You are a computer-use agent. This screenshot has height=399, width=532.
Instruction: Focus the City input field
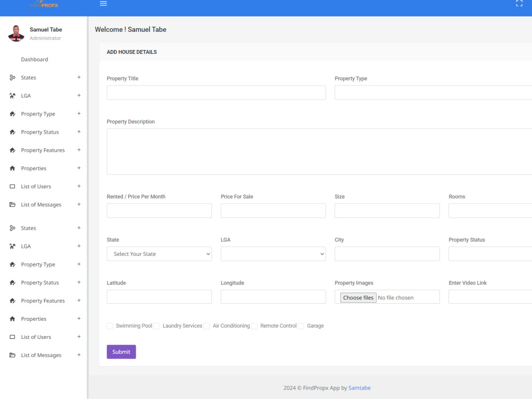(387, 254)
